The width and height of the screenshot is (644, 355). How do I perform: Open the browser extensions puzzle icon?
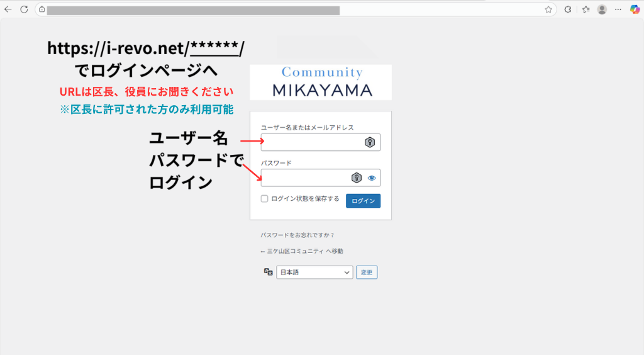568,9
